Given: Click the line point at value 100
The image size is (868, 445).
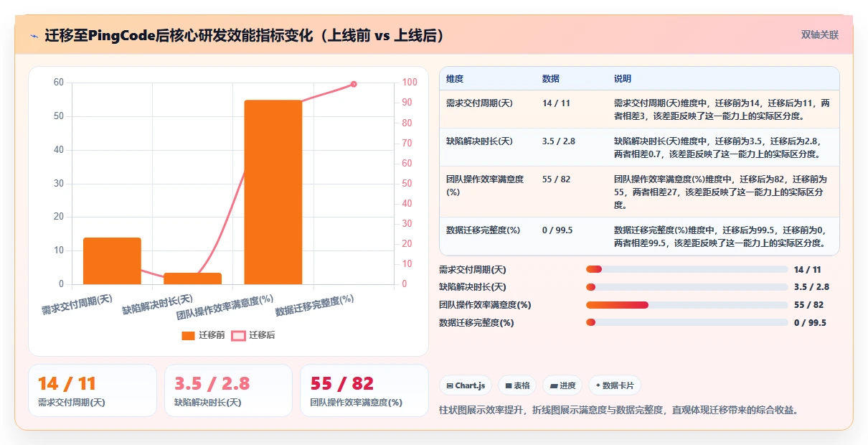Looking at the screenshot, I should click(x=354, y=84).
